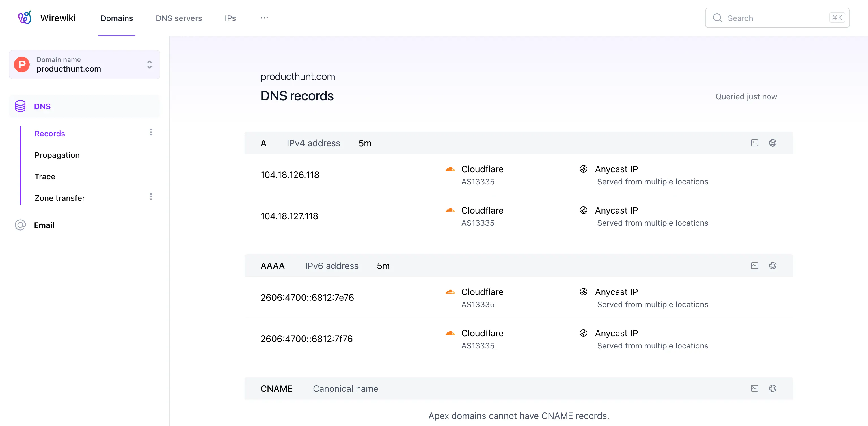The image size is (868, 426).
Task: Open terminal icon in CNAME header
Action: pyautogui.click(x=754, y=388)
